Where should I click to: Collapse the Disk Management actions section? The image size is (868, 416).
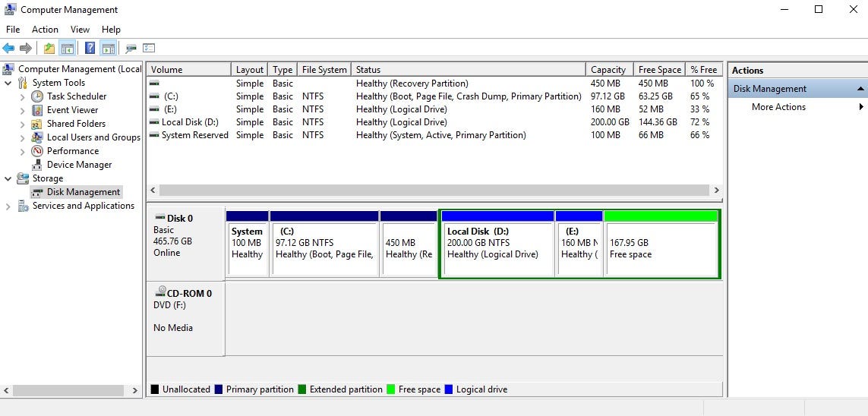tap(861, 89)
